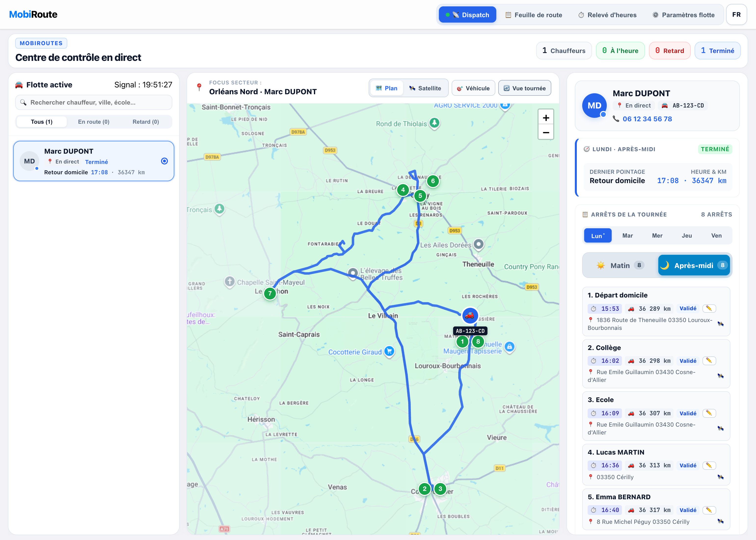The image size is (756, 540).
Task: Open satellite locate icon for Lucas MARTIN stop
Action: [x=720, y=477]
